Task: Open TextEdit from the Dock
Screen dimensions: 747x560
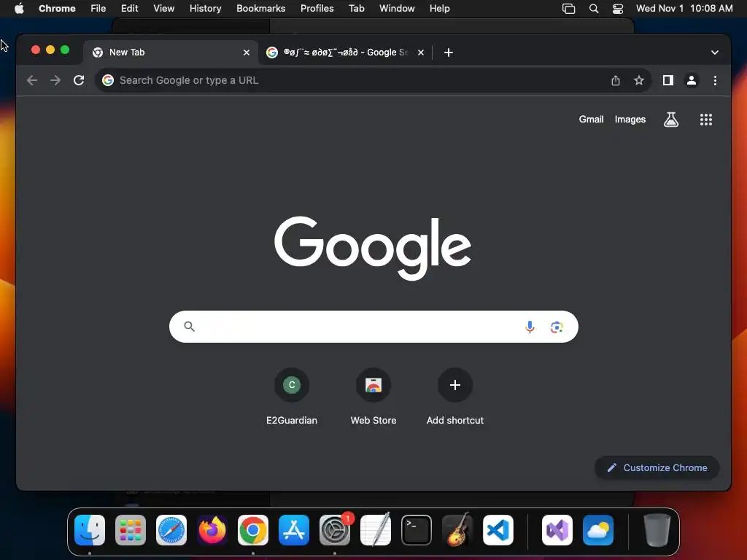Action: 376,530
